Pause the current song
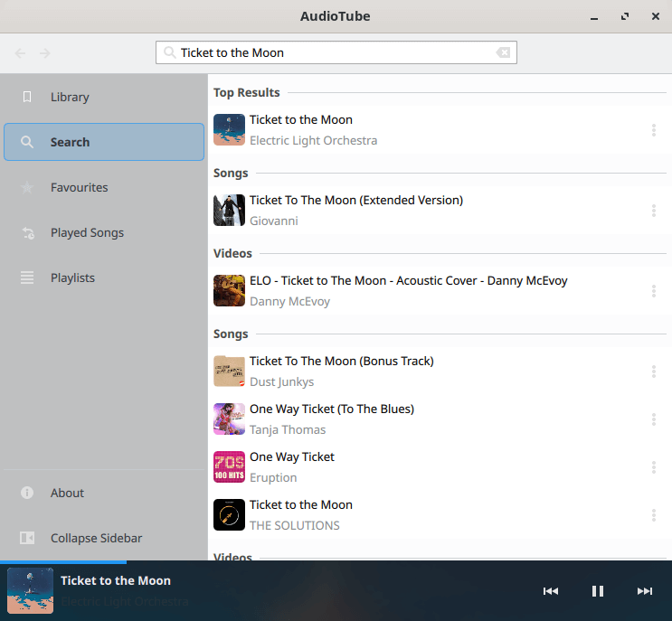 (x=598, y=591)
